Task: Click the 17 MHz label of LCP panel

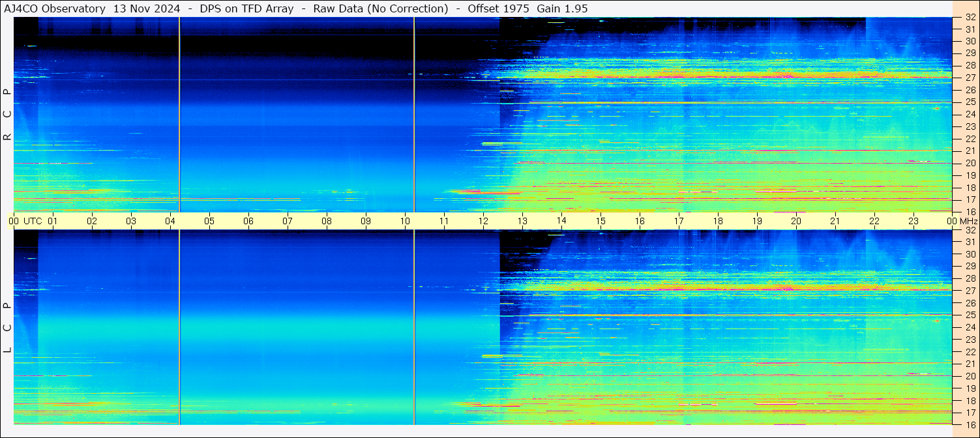Action: [970, 413]
